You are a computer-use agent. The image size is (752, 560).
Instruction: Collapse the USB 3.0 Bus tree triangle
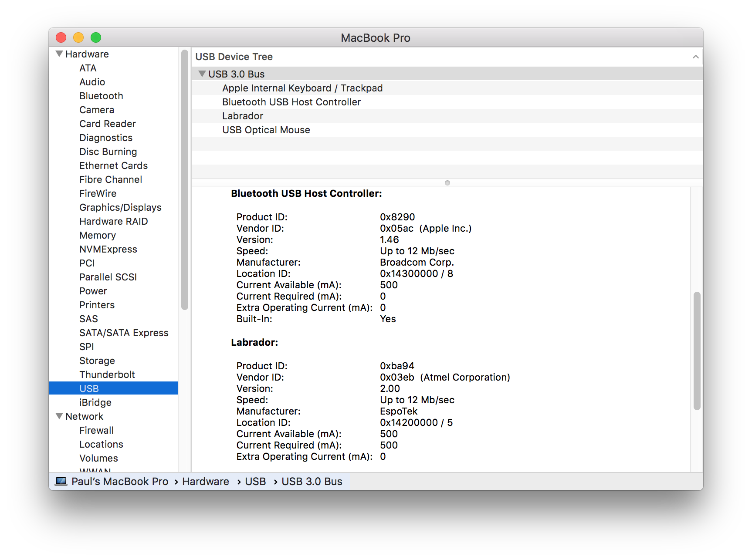202,74
